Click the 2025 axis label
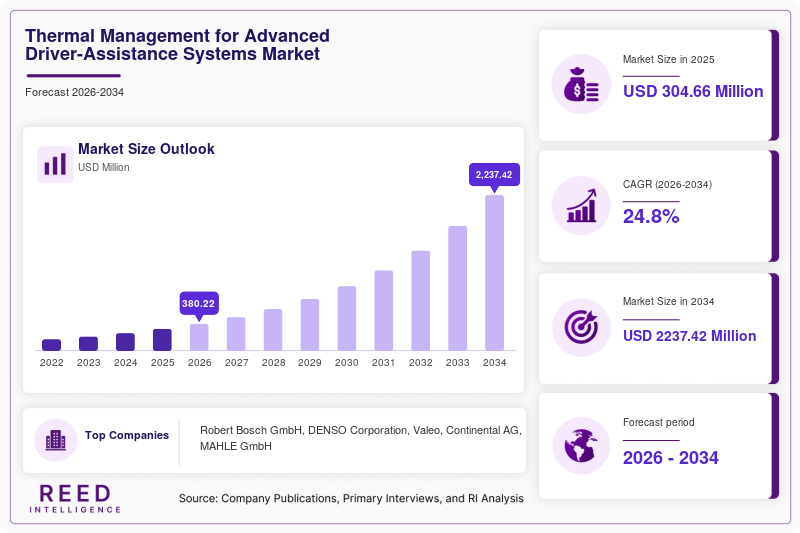The image size is (800, 533). click(162, 363)
